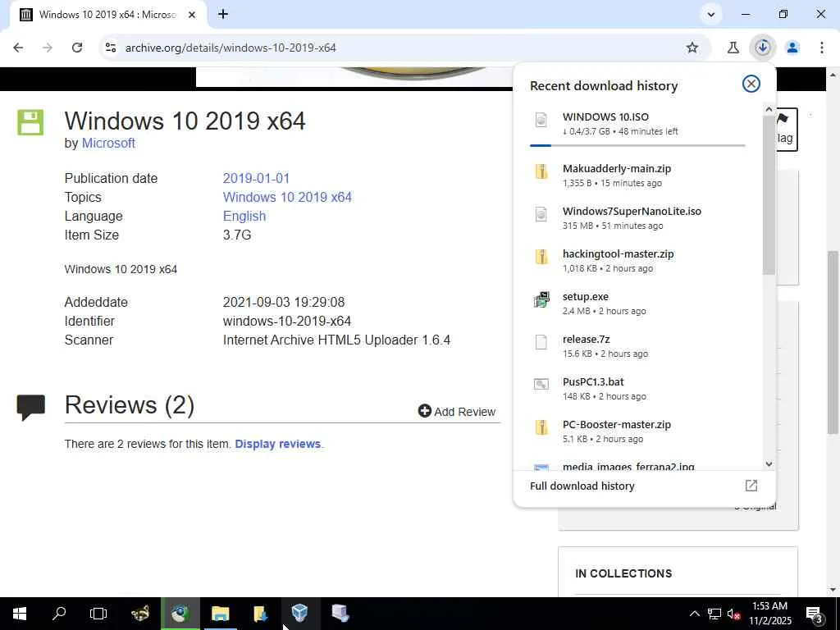
Task: Toggle the Downloads toolbar icon
Action: [762, 48]
